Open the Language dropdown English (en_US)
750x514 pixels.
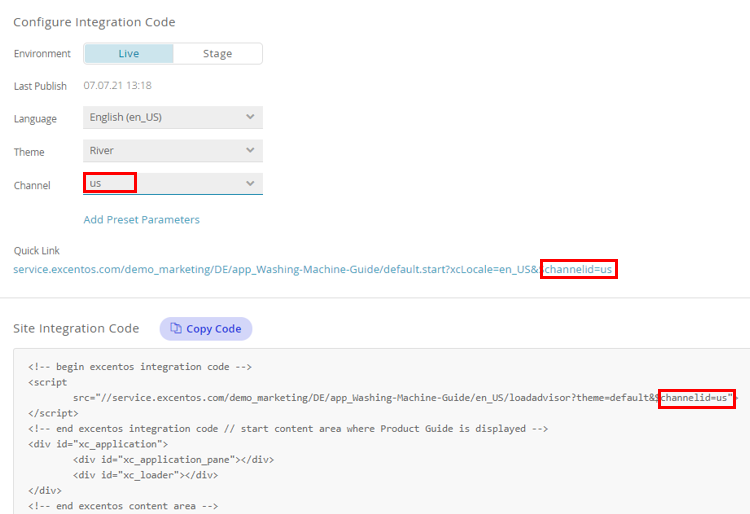tap(173, 117)
